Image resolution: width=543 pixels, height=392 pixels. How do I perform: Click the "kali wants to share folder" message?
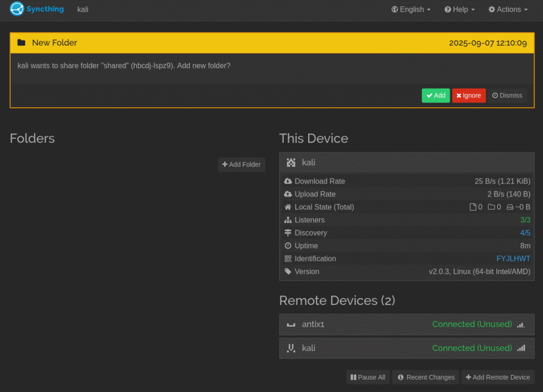[124, 66]
